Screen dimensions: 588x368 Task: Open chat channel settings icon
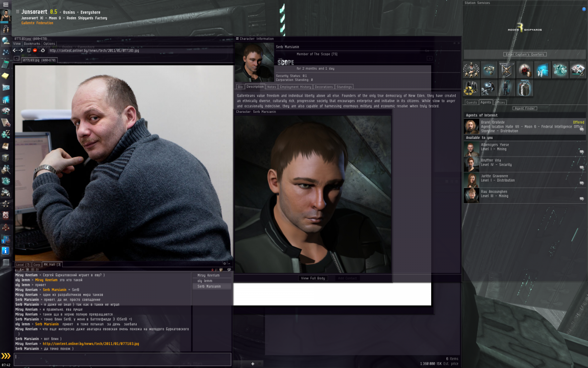(224, 263)
